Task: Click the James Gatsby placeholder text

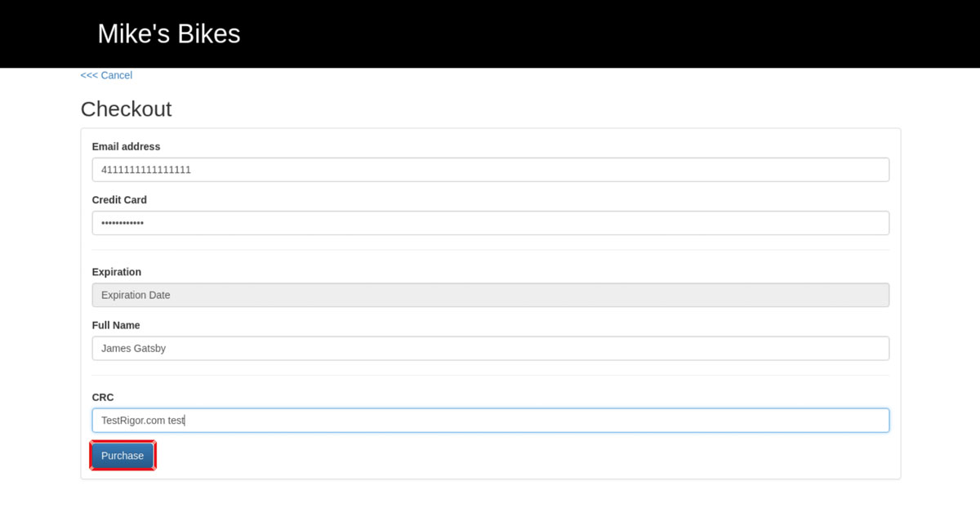Action: (133, 348)
